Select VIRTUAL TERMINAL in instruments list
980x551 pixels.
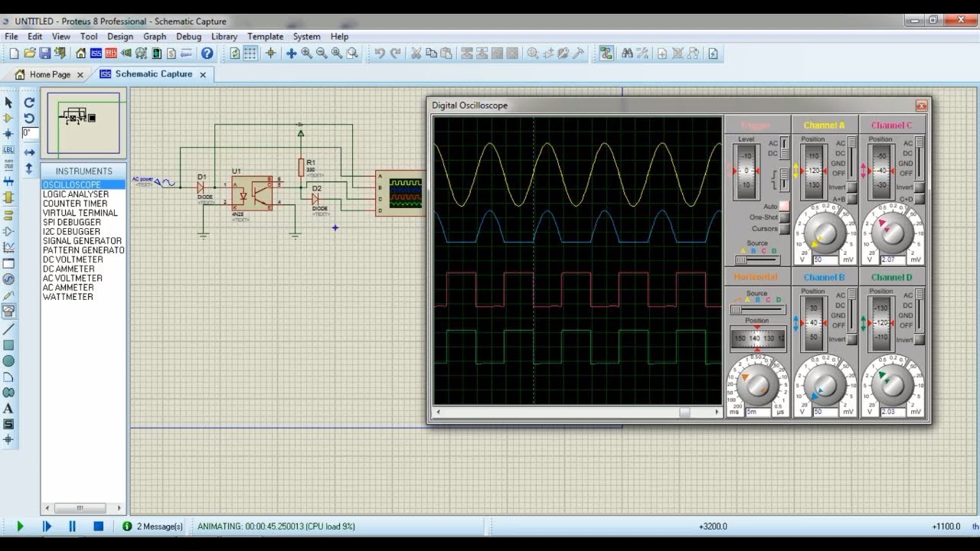tap(80, 213)
